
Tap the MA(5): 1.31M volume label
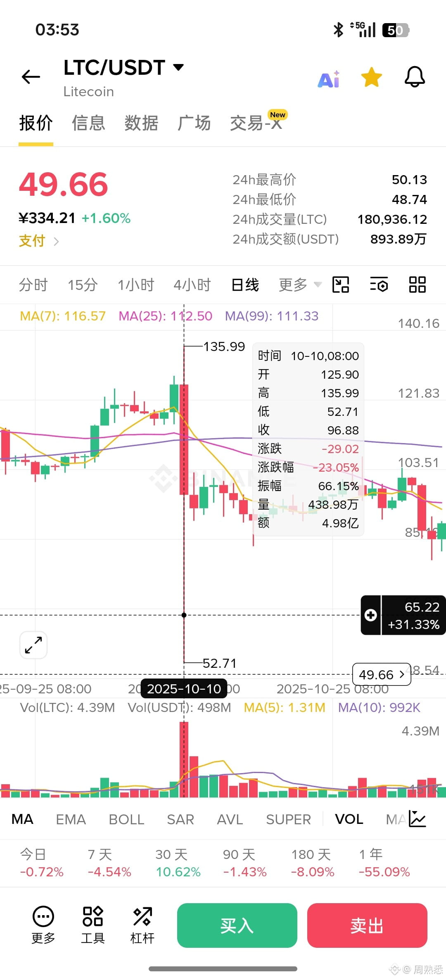point(285,708)
